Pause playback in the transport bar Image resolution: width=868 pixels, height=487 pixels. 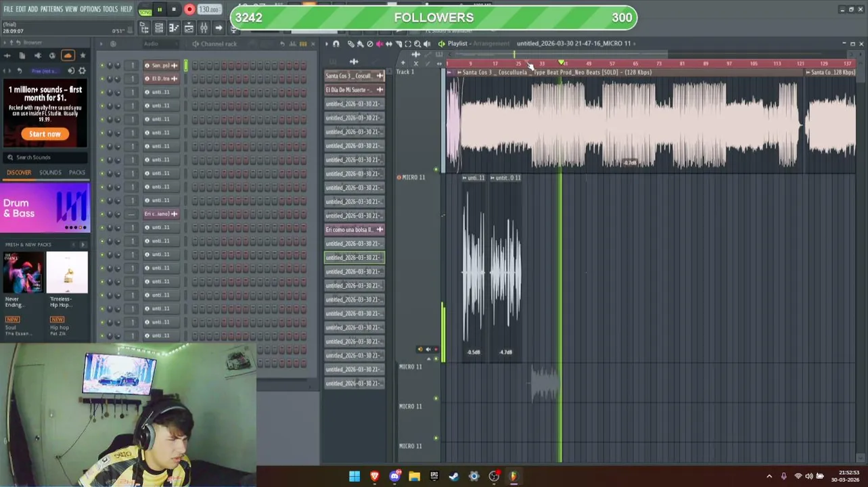[x=160, y=9]
